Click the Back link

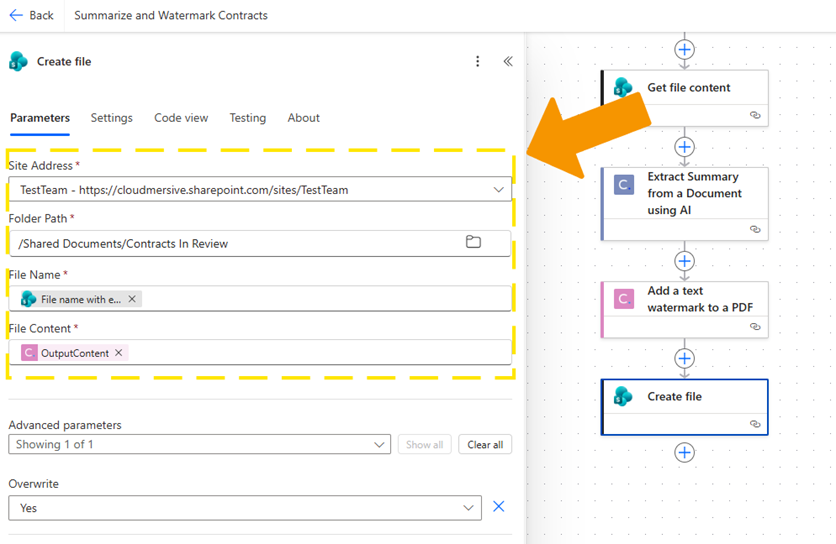coord(32,15)
